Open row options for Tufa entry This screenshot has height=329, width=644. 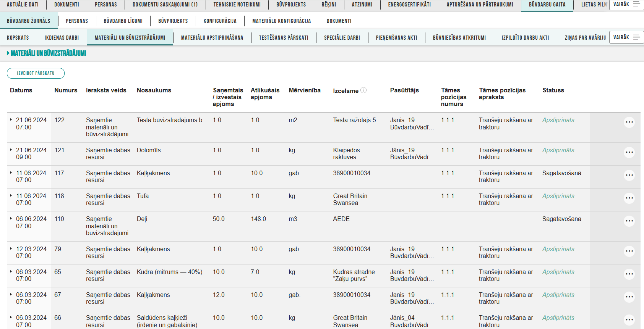(x=629, y=198)
